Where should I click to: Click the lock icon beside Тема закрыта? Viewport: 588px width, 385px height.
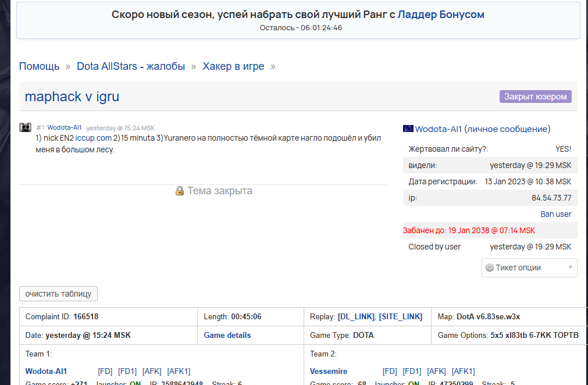[x=180, y=191]
